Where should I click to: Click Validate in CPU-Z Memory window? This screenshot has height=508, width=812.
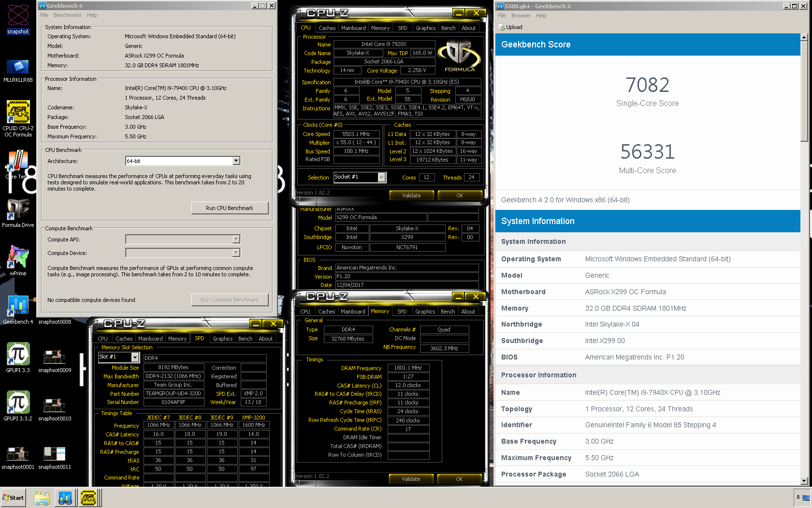coord(411,479)
